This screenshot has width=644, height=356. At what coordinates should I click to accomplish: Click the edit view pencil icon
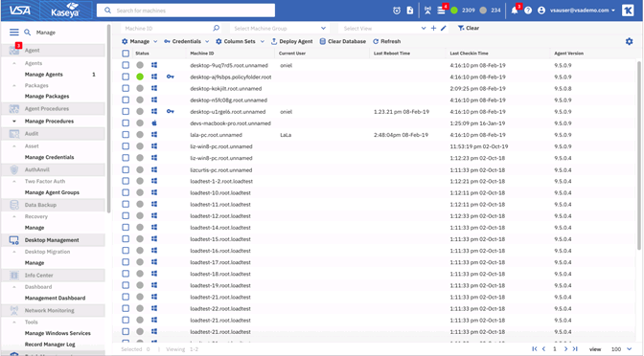443,29
